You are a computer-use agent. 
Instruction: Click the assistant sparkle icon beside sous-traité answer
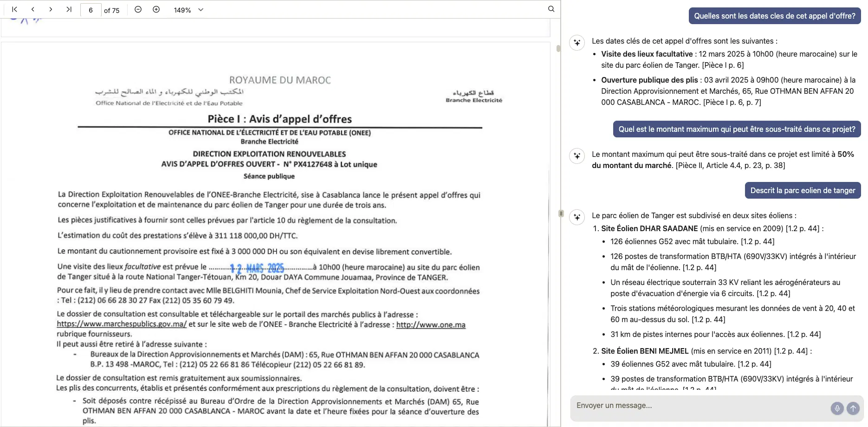coord(577,156)
